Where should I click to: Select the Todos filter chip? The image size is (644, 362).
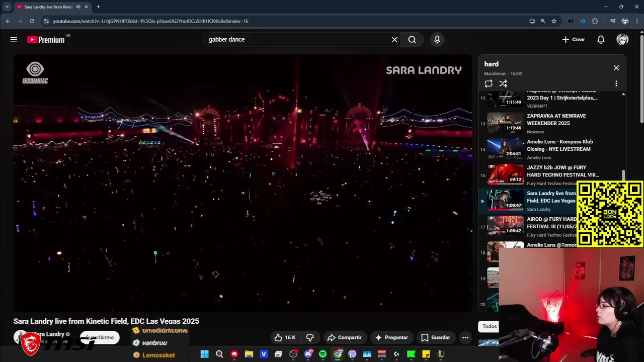[489, 326]
